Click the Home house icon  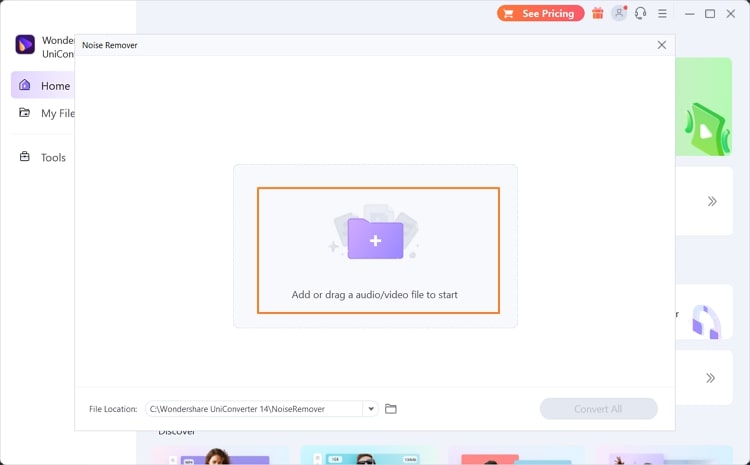pos(24,85)
